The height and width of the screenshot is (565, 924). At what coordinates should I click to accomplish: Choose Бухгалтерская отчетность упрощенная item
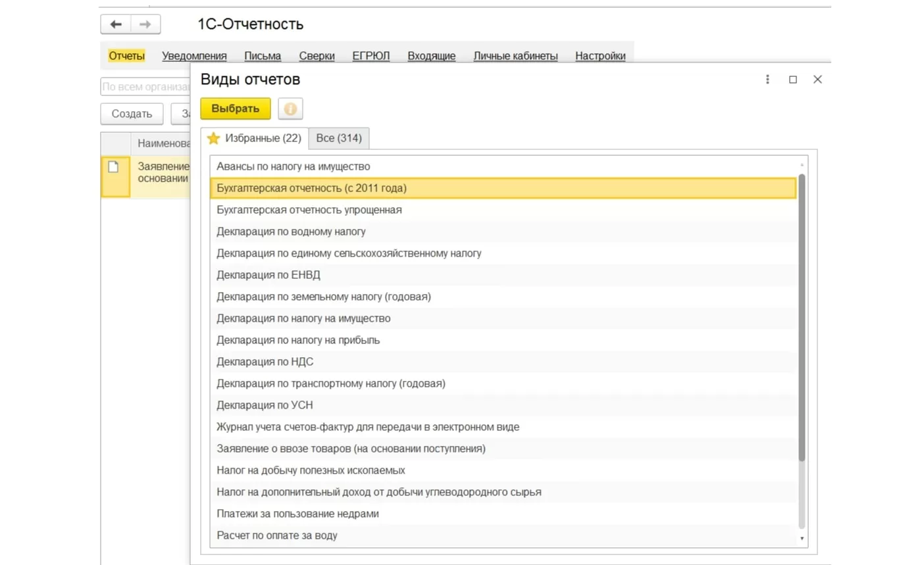[x=309, y=210]
